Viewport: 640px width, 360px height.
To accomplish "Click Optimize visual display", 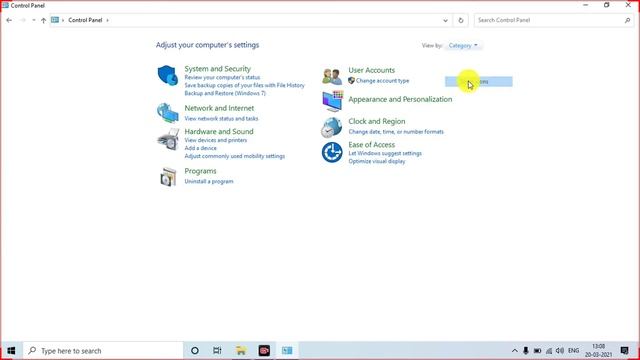I will coord(377,161).
